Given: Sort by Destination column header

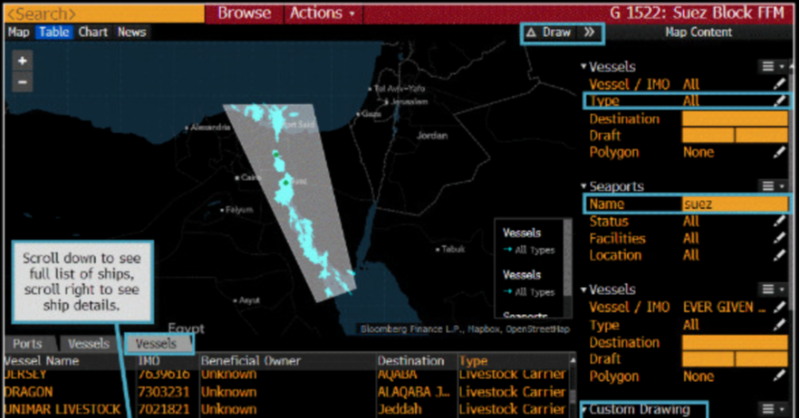Looking at the screenshot, I should (x=417, y=361).
